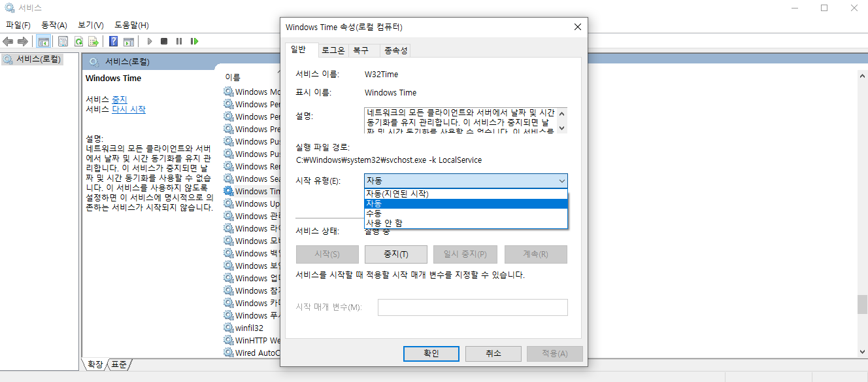Choose 사용 안 함 from startup type list
Screen dimensions: 868x382
point(465,223)
